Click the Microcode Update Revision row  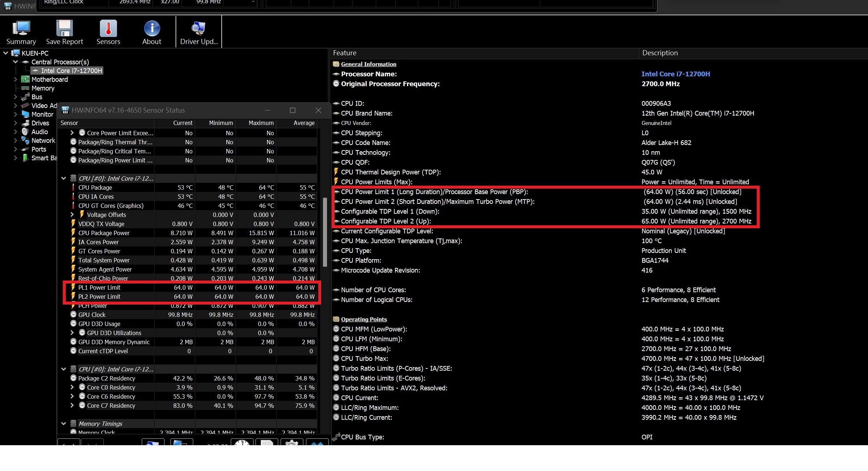coord(599,270)
